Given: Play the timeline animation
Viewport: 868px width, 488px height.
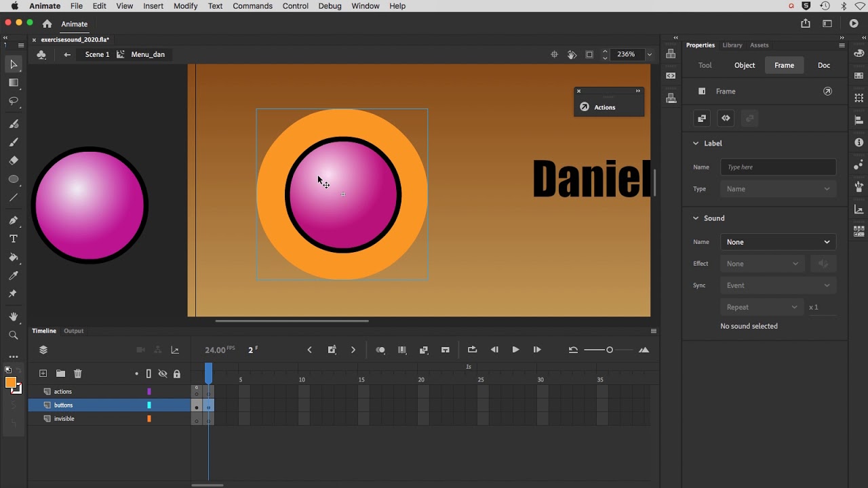Looking at the screenshot, I should coord(515,350).
